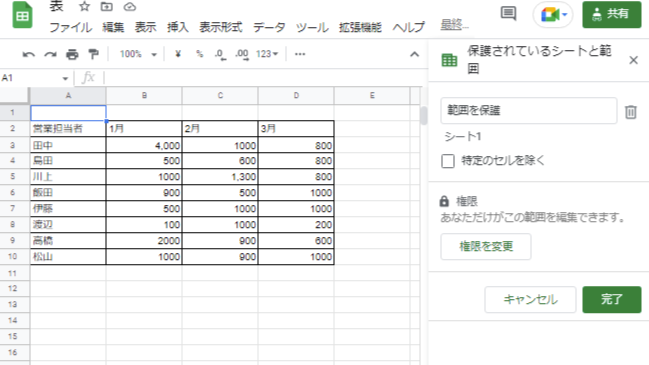Select the cell with value 1,300

[x=220, y=177]
